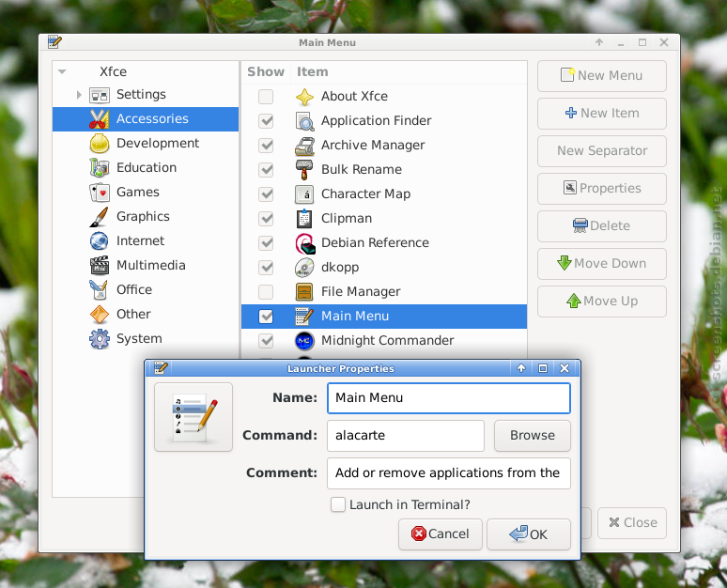Select the Midnight Commander entry

(384, 341)
